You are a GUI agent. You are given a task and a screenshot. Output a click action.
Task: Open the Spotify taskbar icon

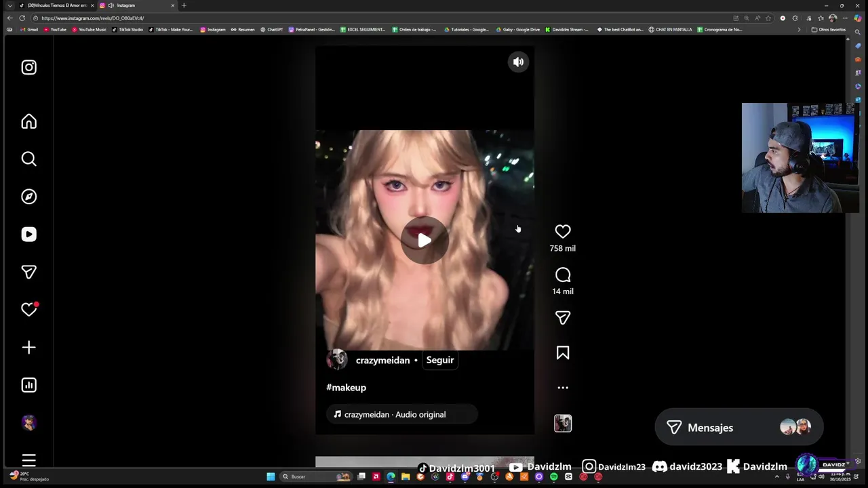click(x=554, y=476)
